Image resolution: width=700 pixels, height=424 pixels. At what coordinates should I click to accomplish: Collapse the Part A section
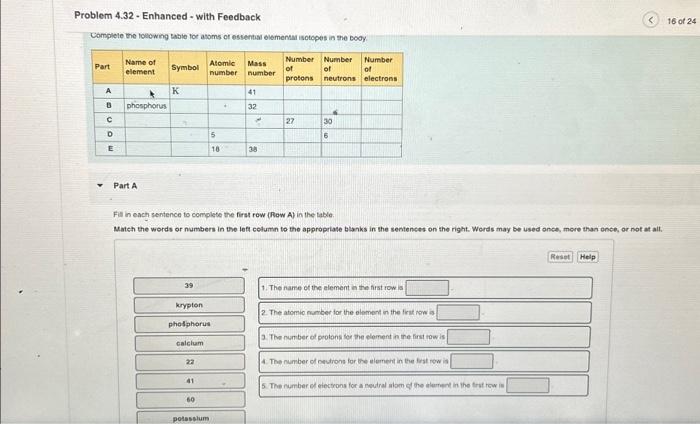tap(100, 186)
